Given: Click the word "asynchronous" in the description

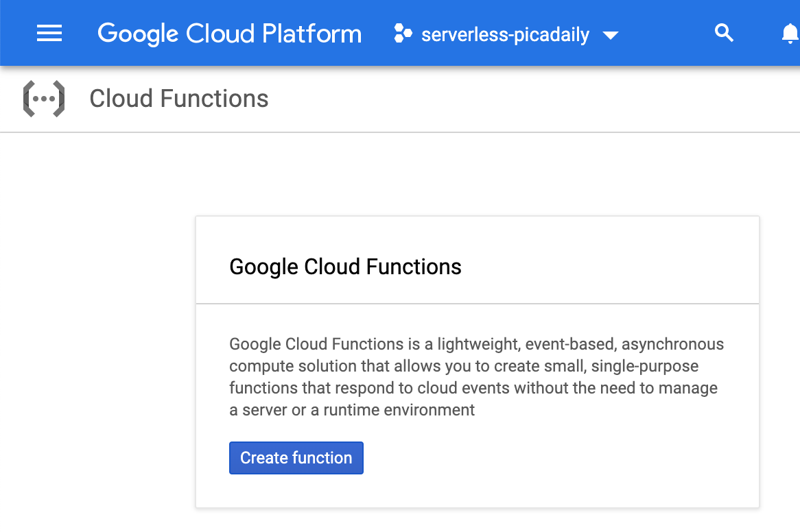Looking at the screenshot, I should point(672,344).
